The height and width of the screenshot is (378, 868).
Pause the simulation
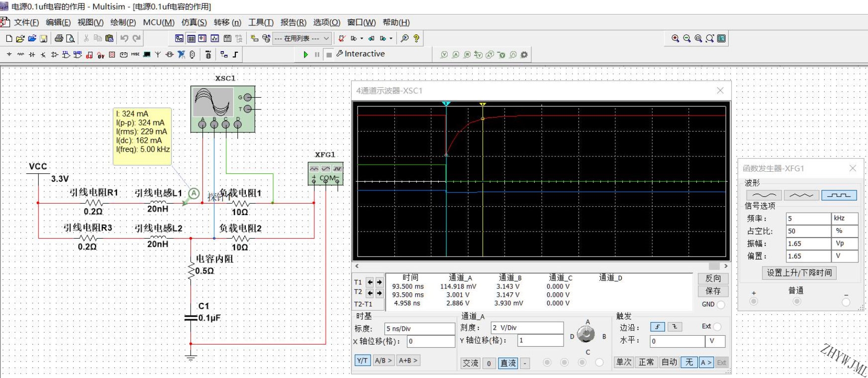tap(317, 54)
